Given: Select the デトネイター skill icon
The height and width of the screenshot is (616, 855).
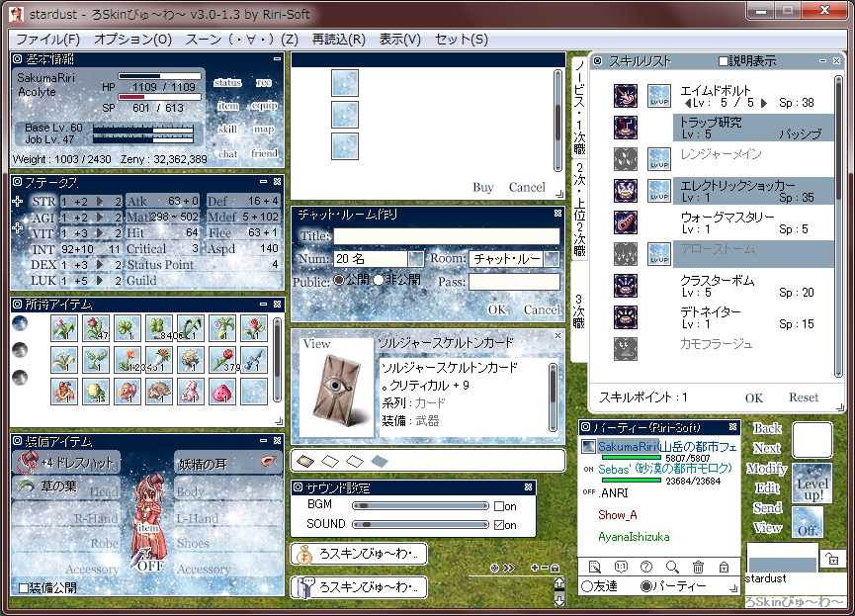Looking at the screenshot, I should (x=625, y=317).
